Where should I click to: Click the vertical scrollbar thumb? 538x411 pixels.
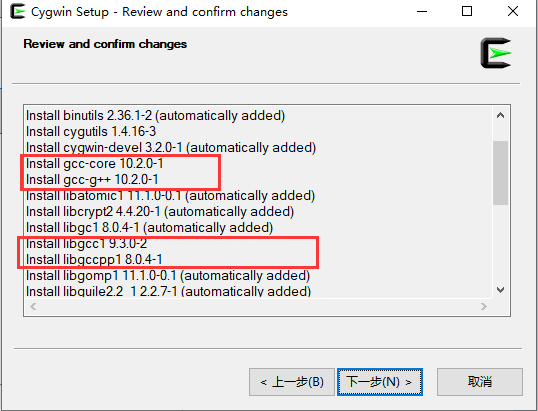coord(500,173)
